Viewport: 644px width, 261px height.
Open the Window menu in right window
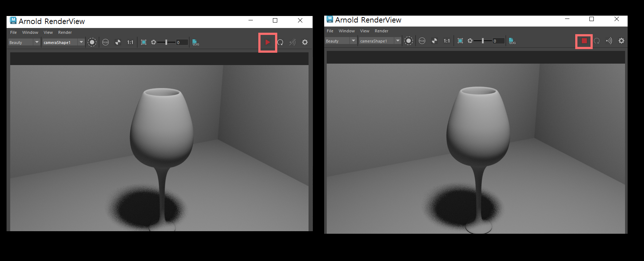347,31
